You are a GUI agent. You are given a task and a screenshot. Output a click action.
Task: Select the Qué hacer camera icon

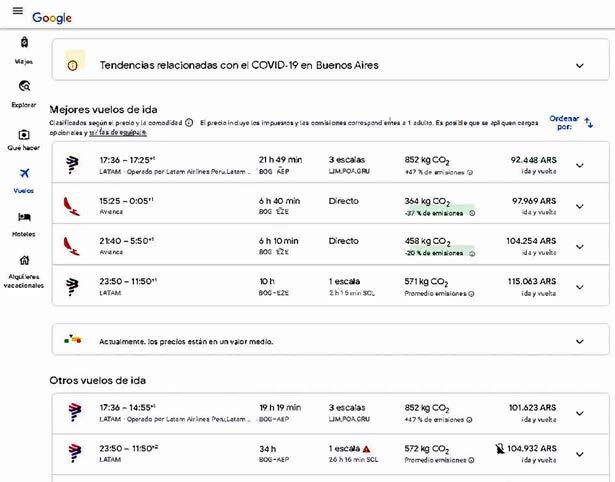coord(25,135)
